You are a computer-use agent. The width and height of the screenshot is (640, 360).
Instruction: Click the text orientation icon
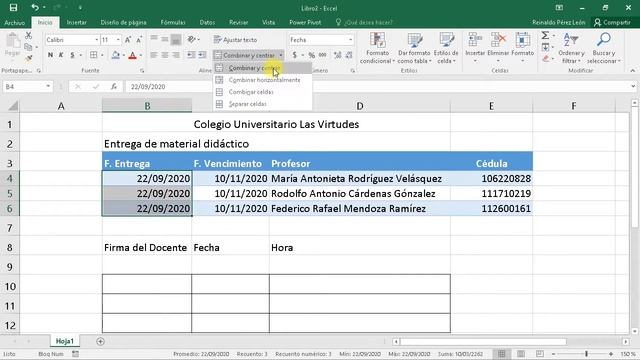coord(191,39)
